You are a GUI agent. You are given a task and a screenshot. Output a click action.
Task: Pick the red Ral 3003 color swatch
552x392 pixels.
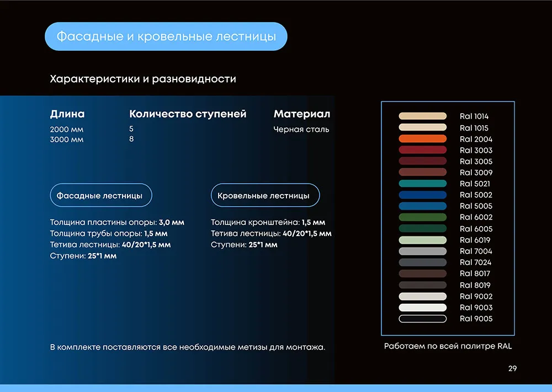(422, 150)
